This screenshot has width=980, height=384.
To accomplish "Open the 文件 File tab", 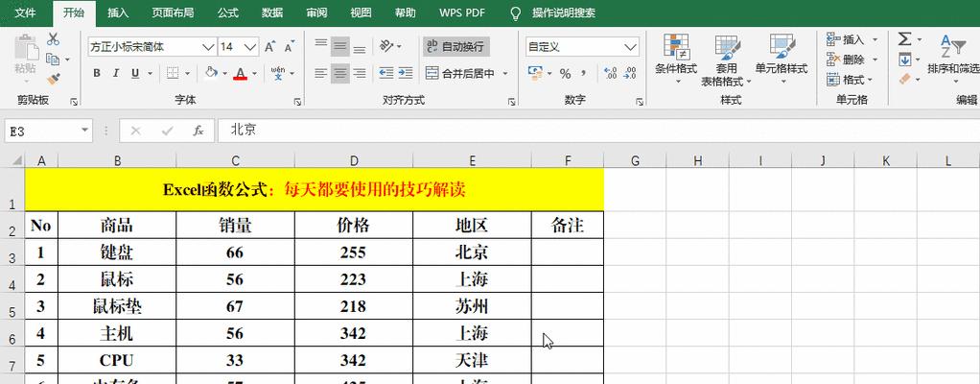I will click(x=25, y=12).
